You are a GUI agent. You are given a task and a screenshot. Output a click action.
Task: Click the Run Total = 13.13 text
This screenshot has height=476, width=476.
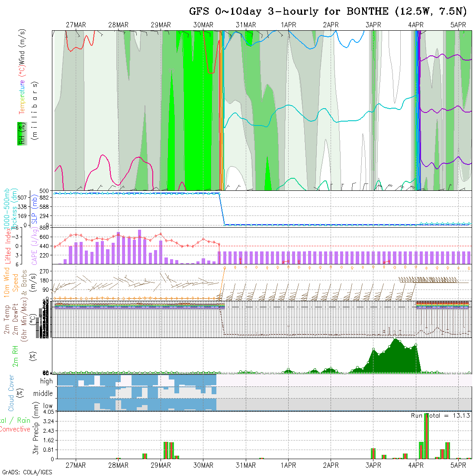tap(441, 415)
